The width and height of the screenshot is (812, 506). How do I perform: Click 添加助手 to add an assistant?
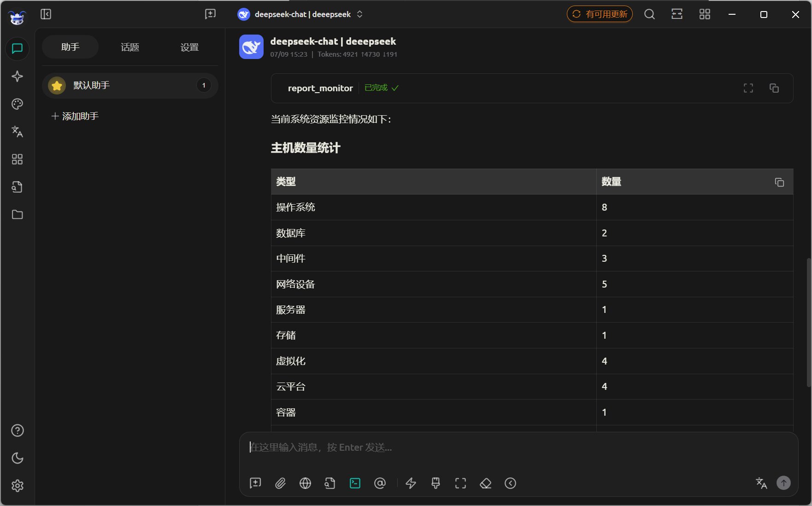point(75,116)
